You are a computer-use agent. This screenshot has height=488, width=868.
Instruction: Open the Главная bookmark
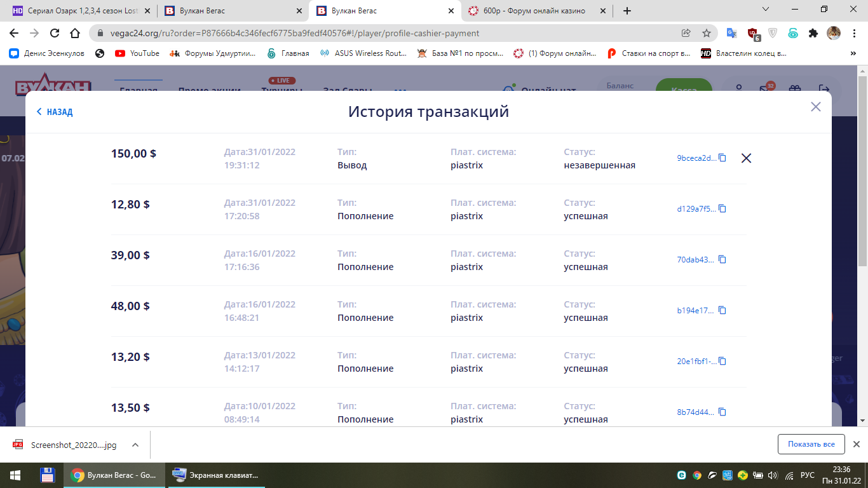(x=288, y=53)
